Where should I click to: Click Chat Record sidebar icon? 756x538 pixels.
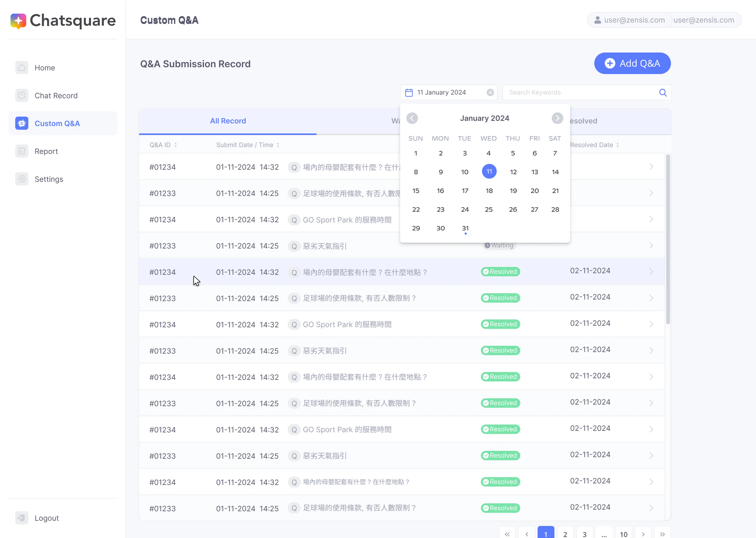point(22,95)
